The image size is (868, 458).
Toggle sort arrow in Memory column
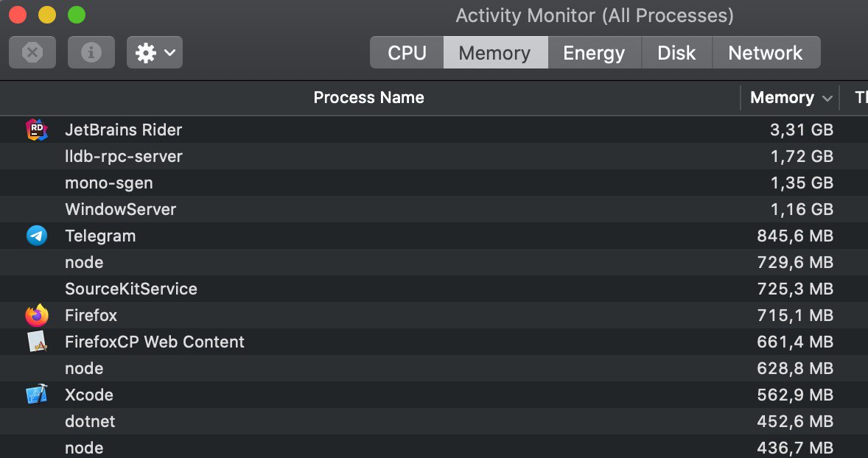click(x=827, y=99)
